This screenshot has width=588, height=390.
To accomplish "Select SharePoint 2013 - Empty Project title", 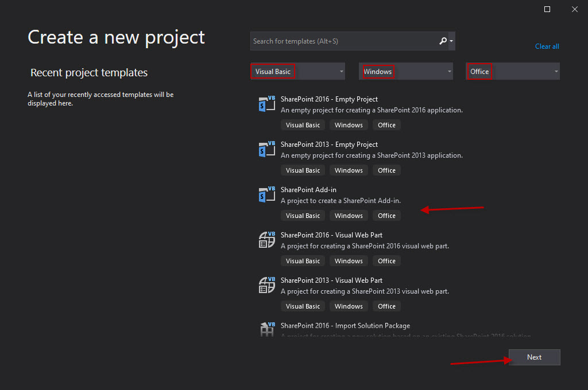I will tap(329, 145).
